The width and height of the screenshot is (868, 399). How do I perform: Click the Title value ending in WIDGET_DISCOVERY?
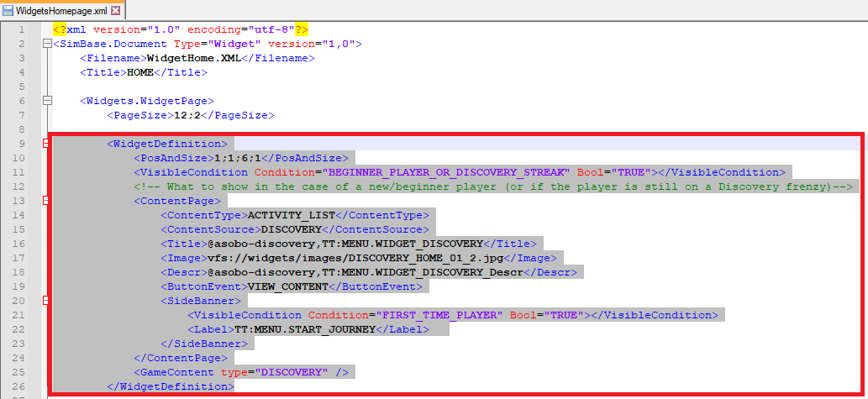(x=345, y=244)
